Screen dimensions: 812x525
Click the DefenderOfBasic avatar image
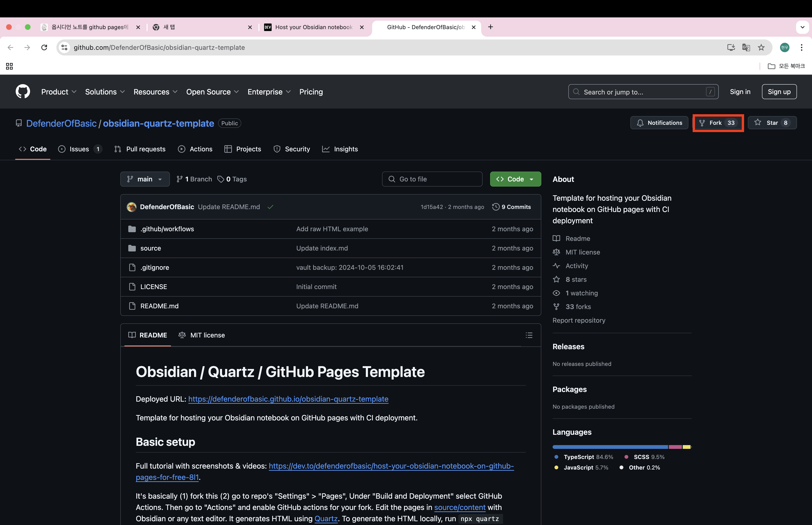coord(132,207)
